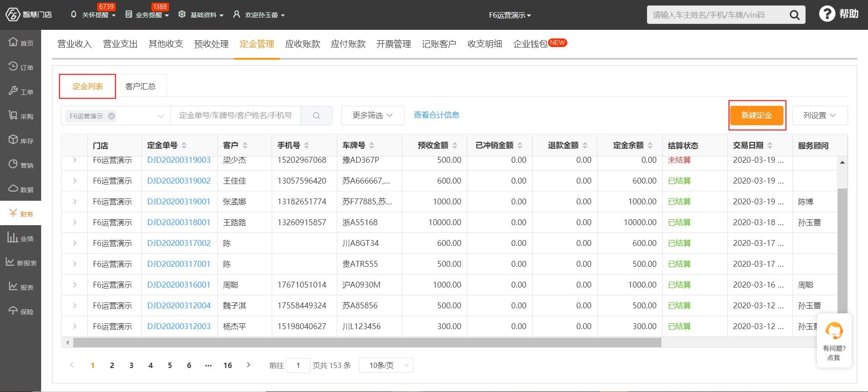Sort by 退款金额 column

click(x=585, y=146)
